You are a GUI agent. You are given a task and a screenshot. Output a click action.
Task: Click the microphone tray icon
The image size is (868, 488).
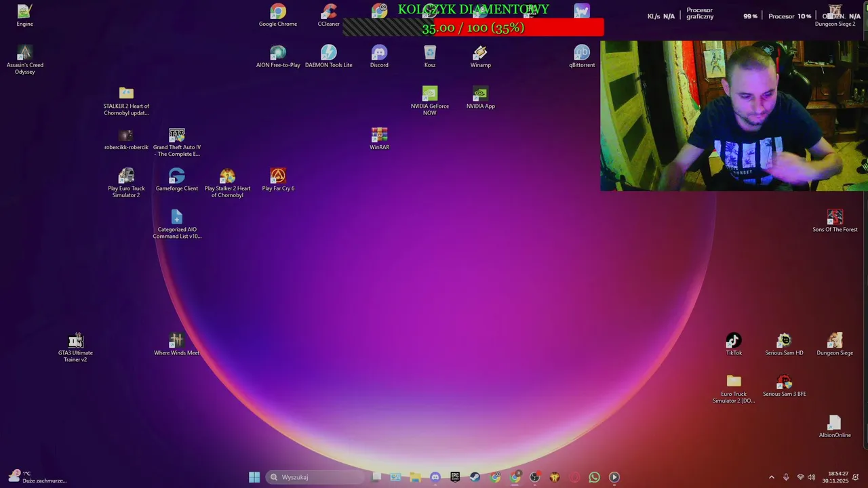[786, 477]
